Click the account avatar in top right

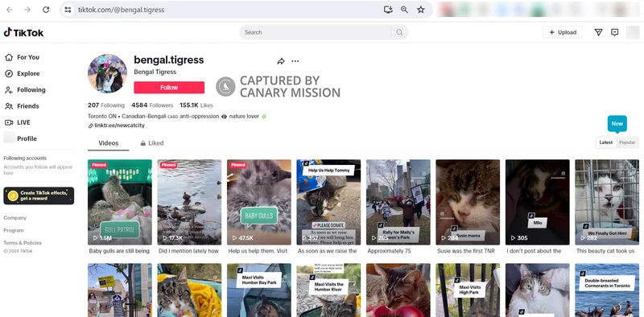(x=633, y=32)
